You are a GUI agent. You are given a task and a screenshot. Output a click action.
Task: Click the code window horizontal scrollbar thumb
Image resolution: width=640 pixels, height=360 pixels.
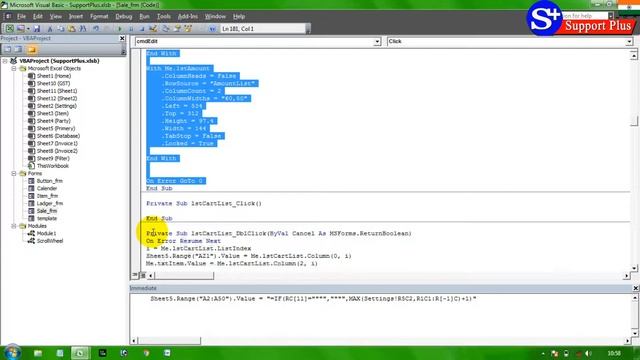click(184, 276)
